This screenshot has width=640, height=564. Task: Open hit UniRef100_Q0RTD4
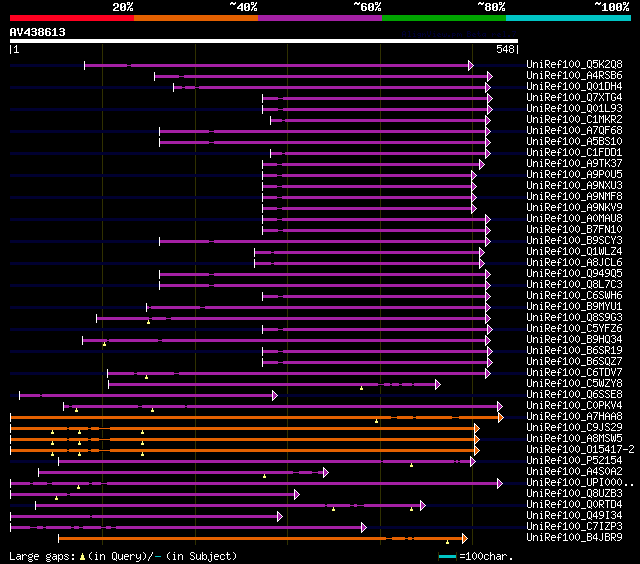[x=574, y=505]
